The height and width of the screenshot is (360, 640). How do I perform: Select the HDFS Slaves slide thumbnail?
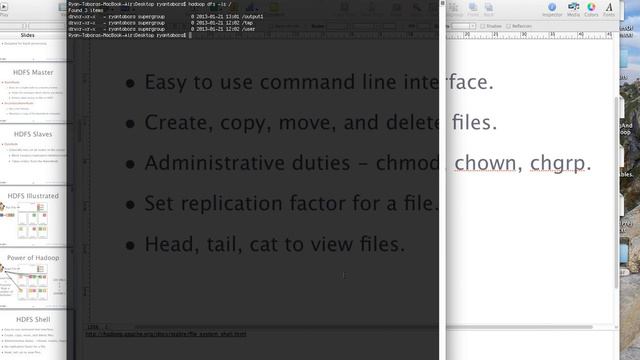(33, 154)
